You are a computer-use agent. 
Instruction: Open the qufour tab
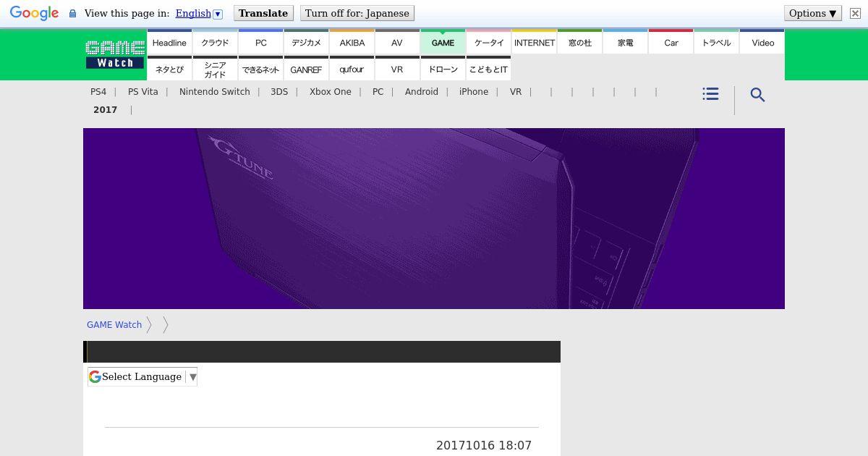point(352,69)
